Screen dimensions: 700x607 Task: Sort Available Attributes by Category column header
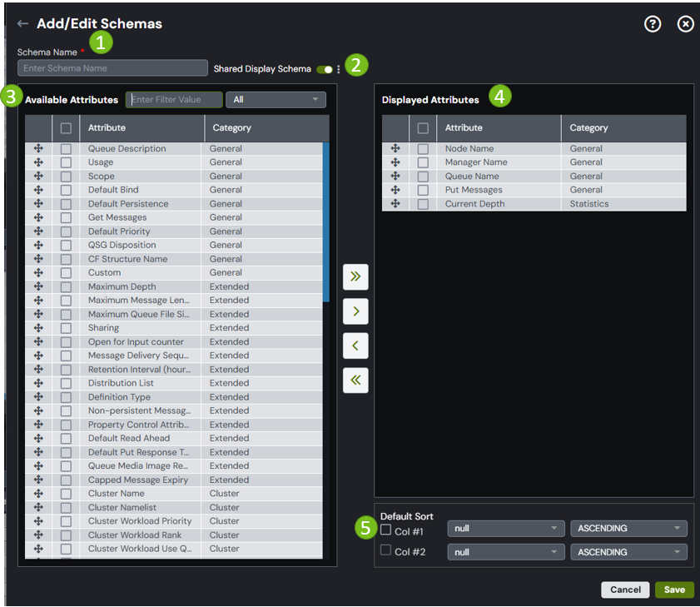(267, 128)
